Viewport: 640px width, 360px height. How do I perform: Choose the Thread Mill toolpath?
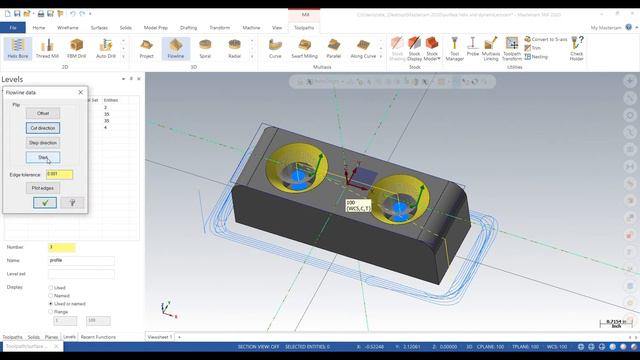click(47, 49)
